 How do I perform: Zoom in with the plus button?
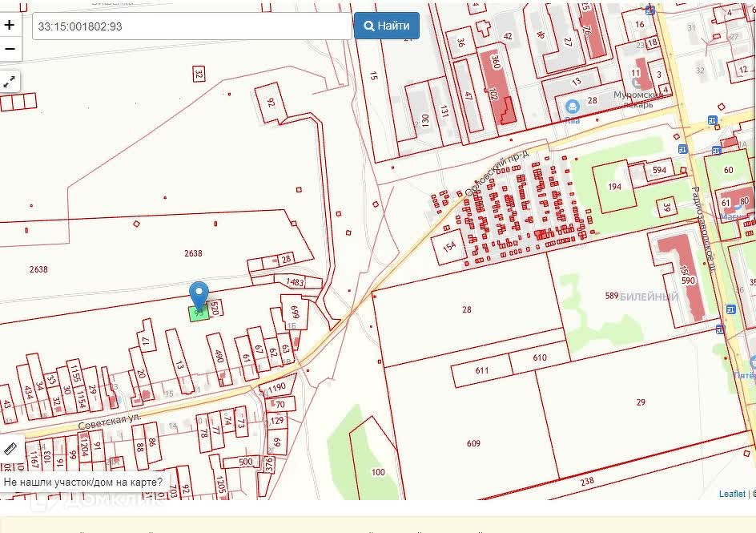(10, 25)
